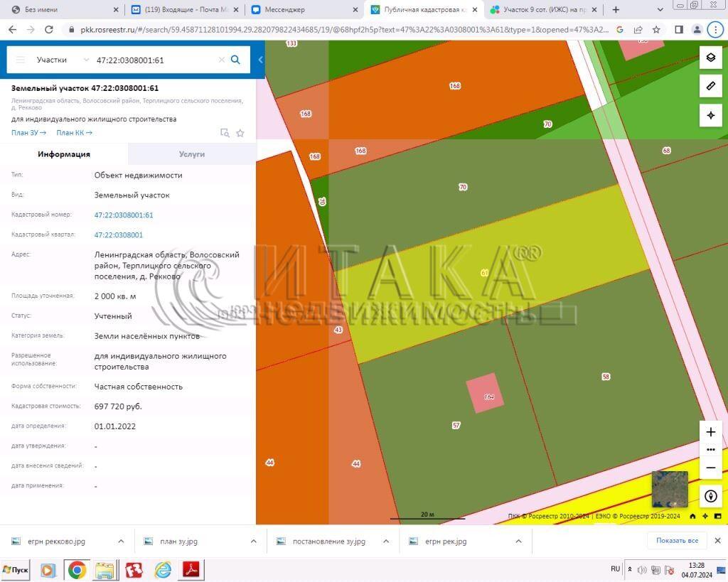Reload the current page
Screen dimensions: 728x582
(x=48, y=30)
